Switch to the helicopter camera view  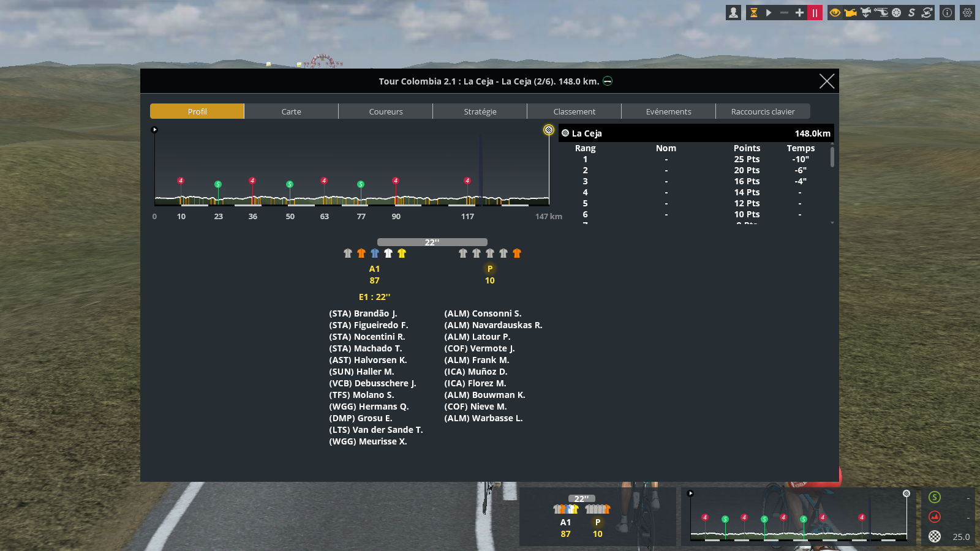pos(881,12)
